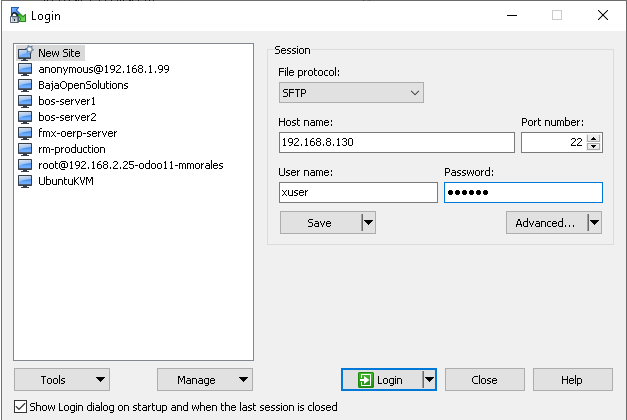627x420 pixels.
Task: Close the Login dialog window
Action: 603,16
